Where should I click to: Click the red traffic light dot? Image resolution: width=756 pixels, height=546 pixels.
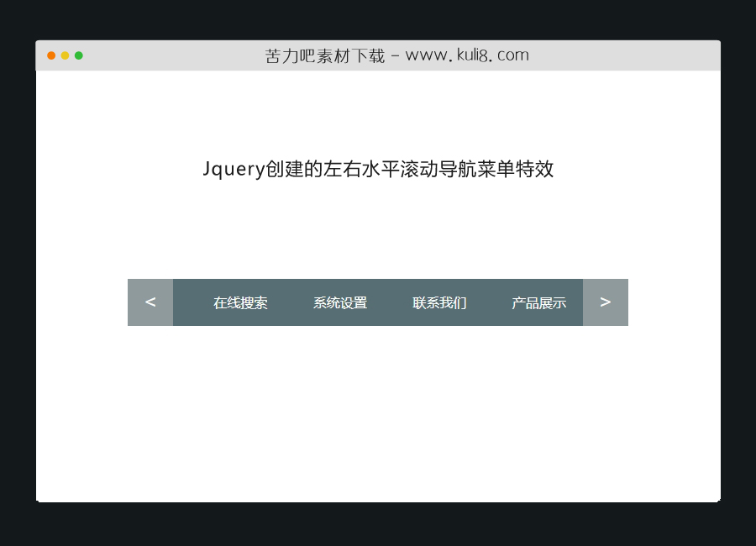tap(52, 55)
